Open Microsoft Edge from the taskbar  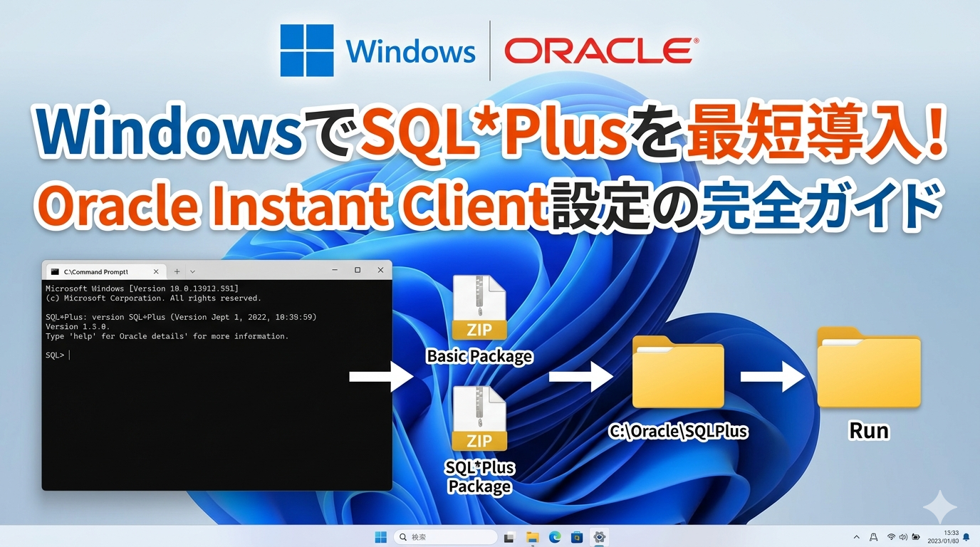tap(555, 537)
